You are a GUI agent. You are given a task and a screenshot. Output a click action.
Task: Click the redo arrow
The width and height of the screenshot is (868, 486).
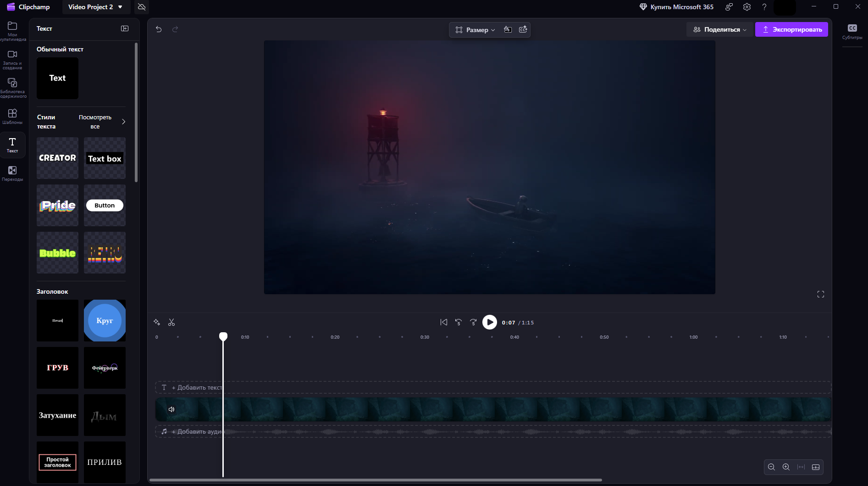click(175, 29)
